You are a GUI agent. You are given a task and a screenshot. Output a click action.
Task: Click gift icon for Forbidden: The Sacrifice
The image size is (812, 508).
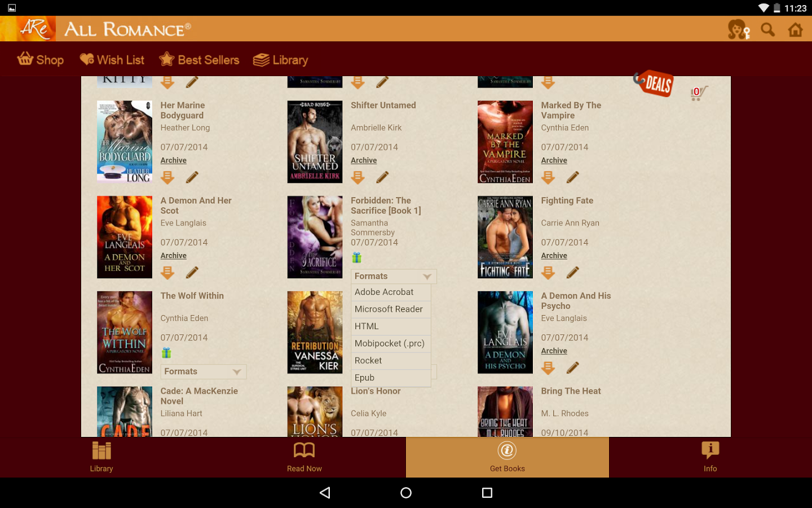pyautogui.click(x=356, y=258)
